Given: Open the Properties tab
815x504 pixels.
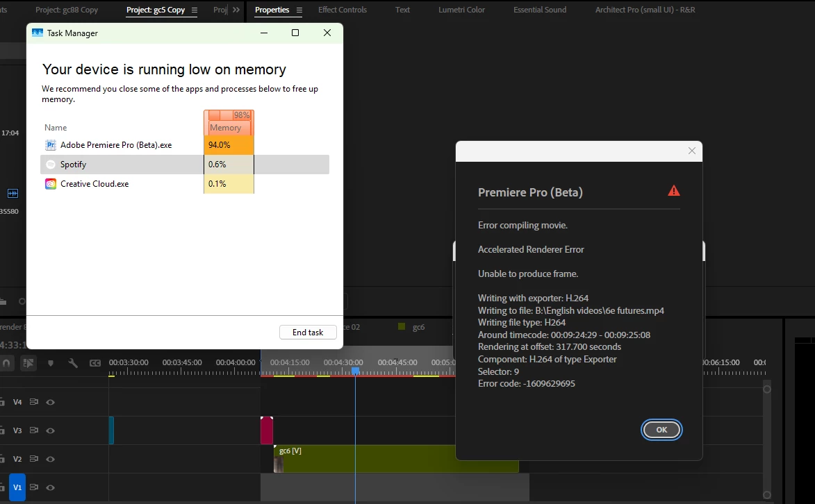Looking at the screenshot, I should point(272,10).
